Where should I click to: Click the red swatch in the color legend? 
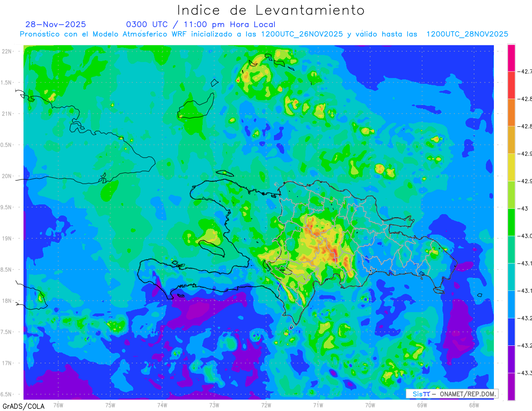coord(511,85)
